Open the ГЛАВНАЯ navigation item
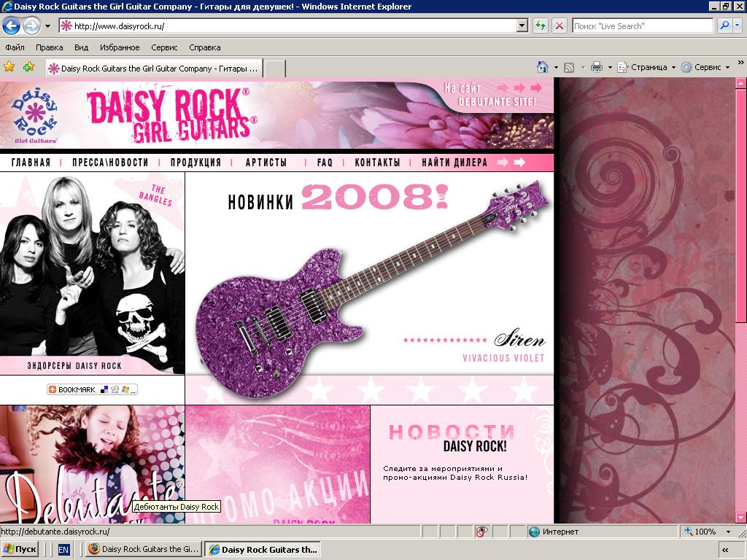 tap(31, 163)
